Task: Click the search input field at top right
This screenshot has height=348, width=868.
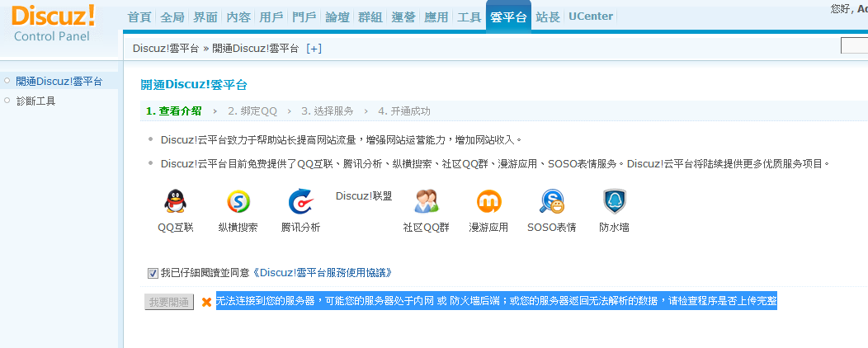Action: [x=854, y=46]
